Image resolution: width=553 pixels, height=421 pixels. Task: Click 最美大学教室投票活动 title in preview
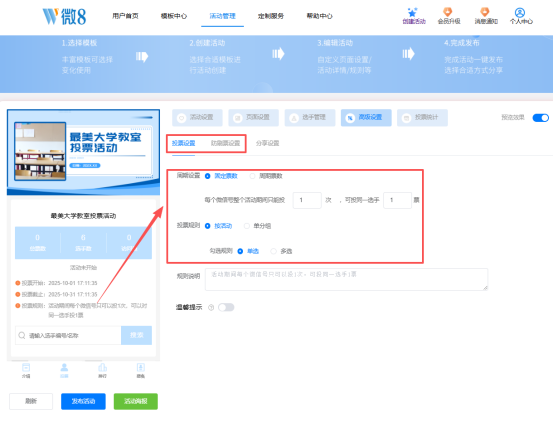pyautogui.click(x=83, y=216)
